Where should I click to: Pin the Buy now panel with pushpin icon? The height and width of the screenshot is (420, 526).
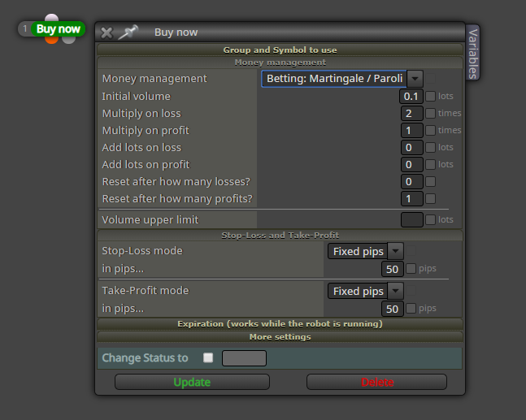pyautogui.click(x=128, y=32)
